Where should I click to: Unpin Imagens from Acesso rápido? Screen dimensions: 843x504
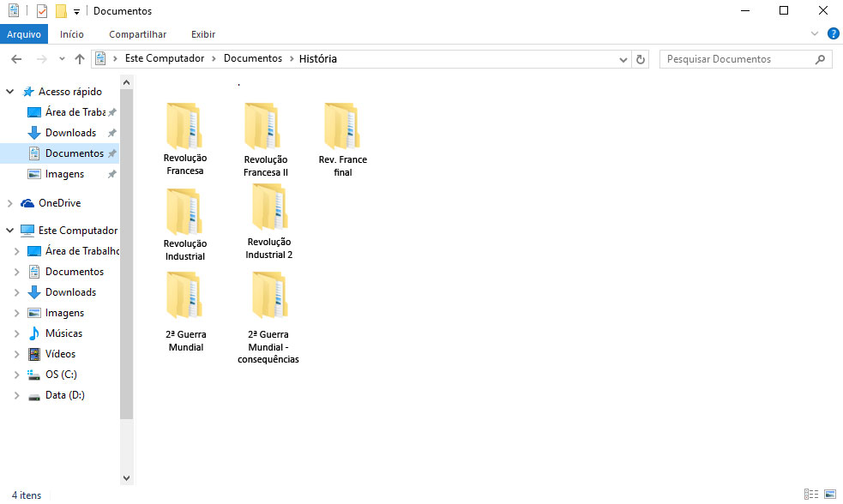click(x=111, y=173)
